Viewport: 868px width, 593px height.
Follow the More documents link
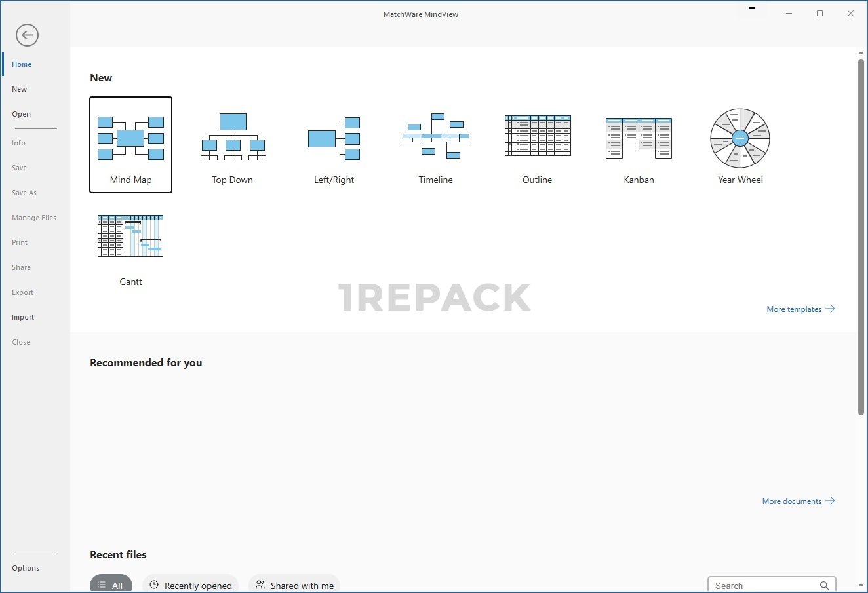tap(798, 501)
